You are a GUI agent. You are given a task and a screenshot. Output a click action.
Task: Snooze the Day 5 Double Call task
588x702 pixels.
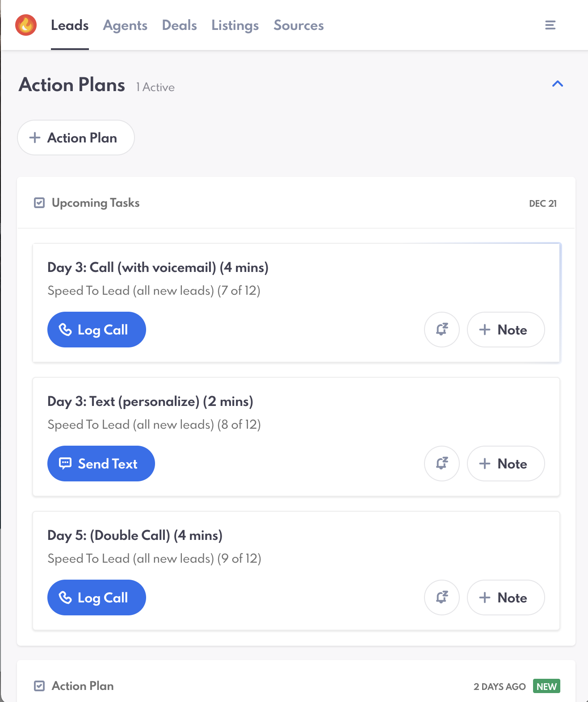(x=441, y=598)
